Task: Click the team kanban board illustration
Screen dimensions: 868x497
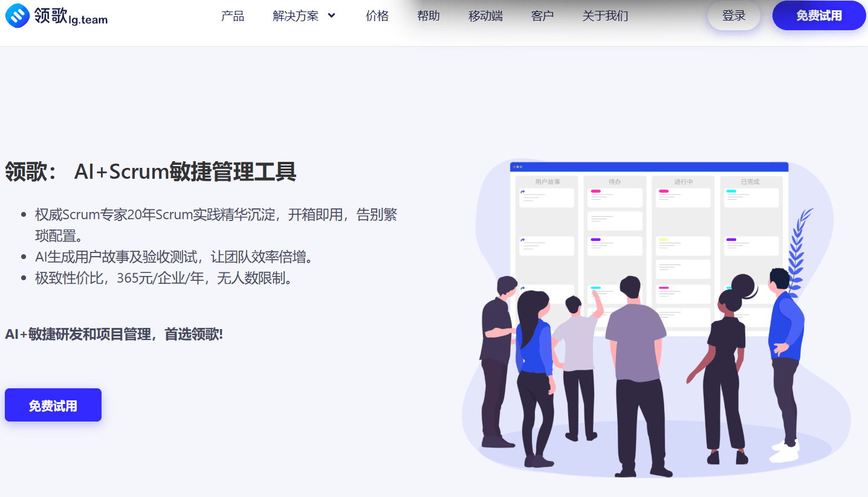Action: [x=656, y=318]
